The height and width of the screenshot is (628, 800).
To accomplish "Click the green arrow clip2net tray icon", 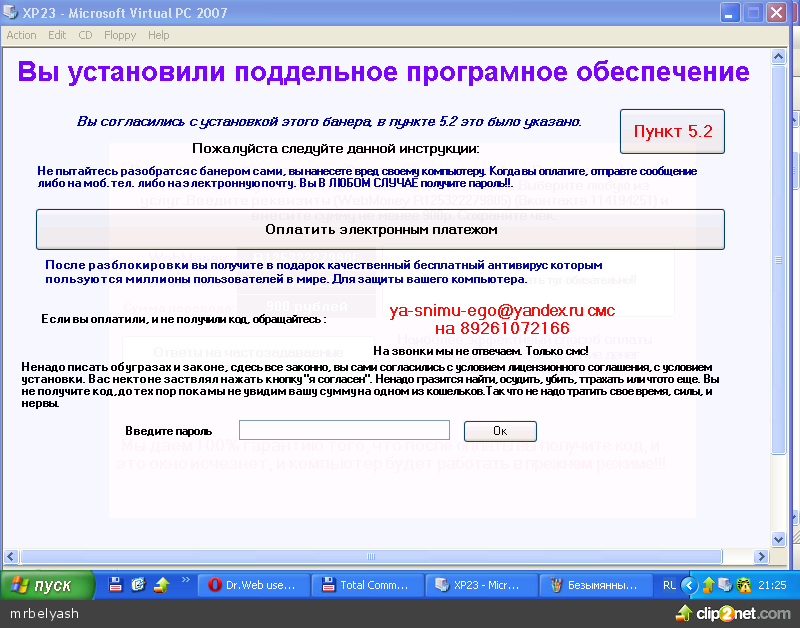I will 708,585.
